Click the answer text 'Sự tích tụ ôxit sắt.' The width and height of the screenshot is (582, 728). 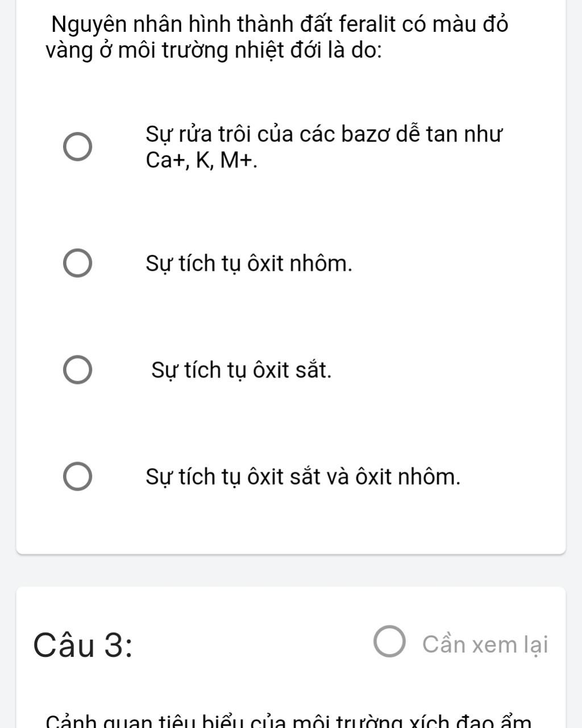tap(241, 370)
